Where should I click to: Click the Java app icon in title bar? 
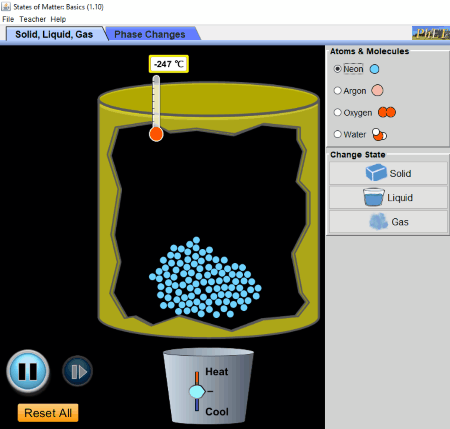6,6
